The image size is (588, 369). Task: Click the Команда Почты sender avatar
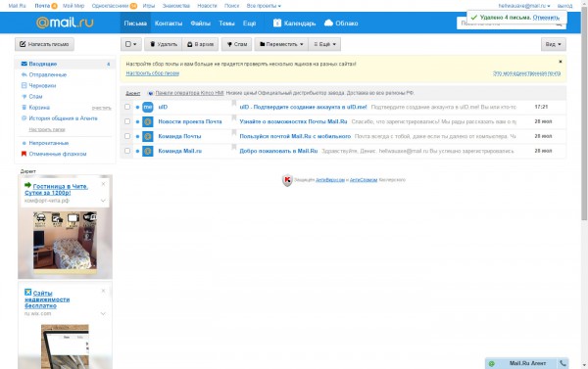[x=148, y=136]
